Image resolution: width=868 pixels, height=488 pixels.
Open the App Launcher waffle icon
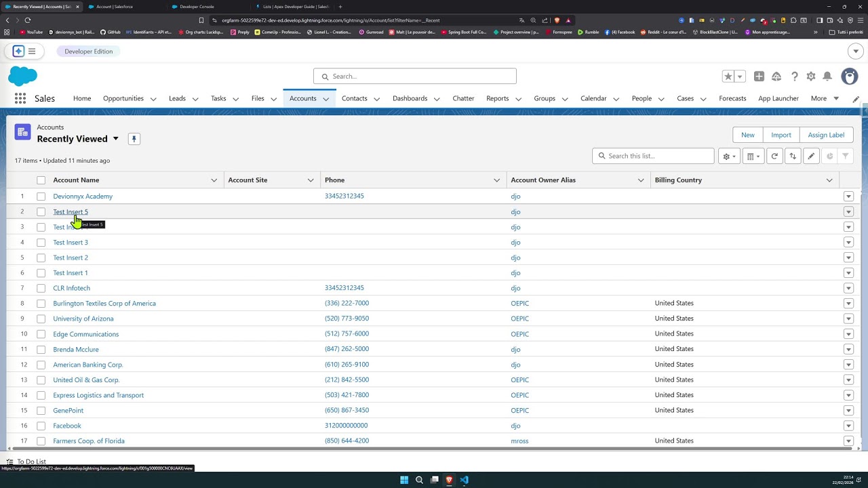pos(20,98)
